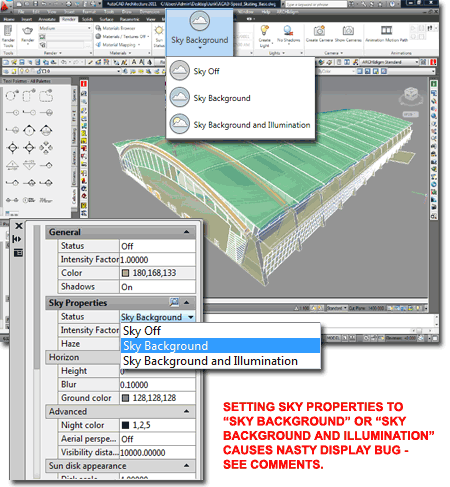Toggle auto-hide on the Sun Properties palette

click(x=17, y=239)
